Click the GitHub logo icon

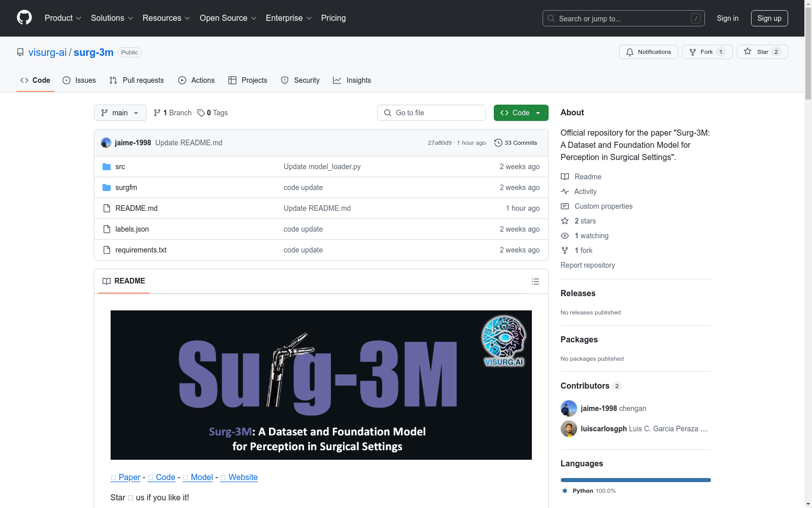pyautogui.click(x=24, y=18)
